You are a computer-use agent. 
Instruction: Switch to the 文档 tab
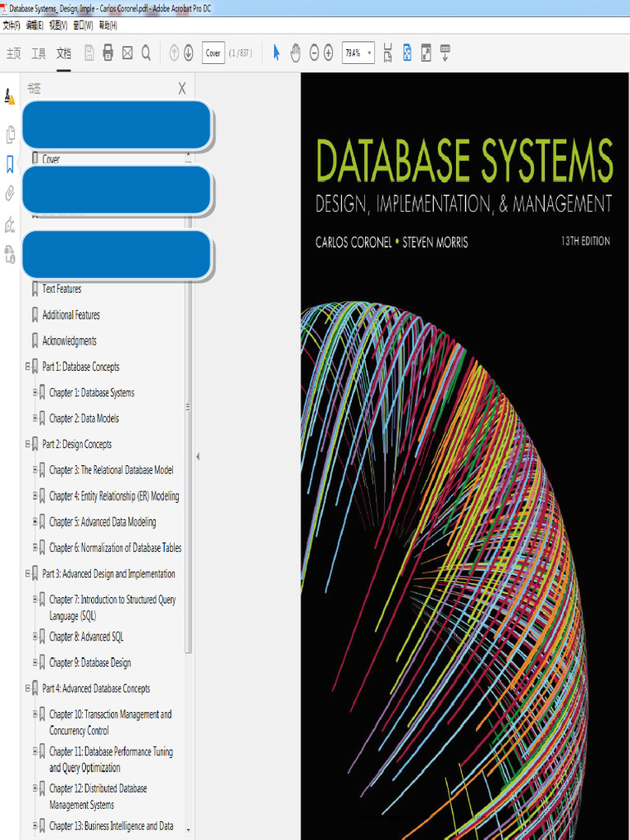64,53
